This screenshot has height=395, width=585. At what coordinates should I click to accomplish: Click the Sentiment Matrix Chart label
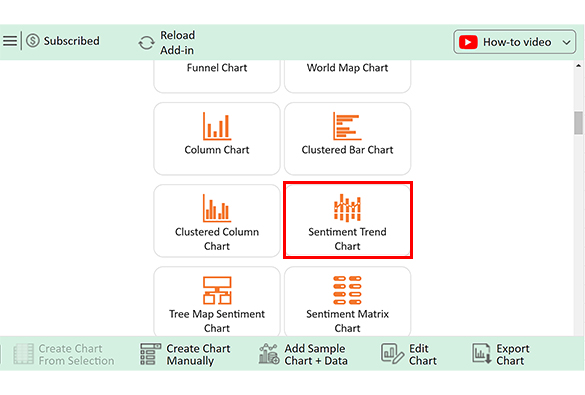pyautogui.click(x=347, y=321)
